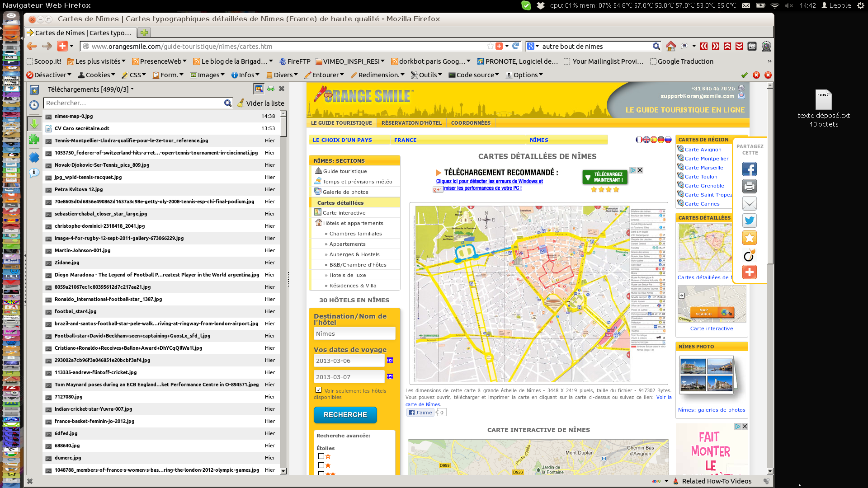Screen dimensions: 868x488
Task: Click the Twitter share icon
Action: coord(749,221)
